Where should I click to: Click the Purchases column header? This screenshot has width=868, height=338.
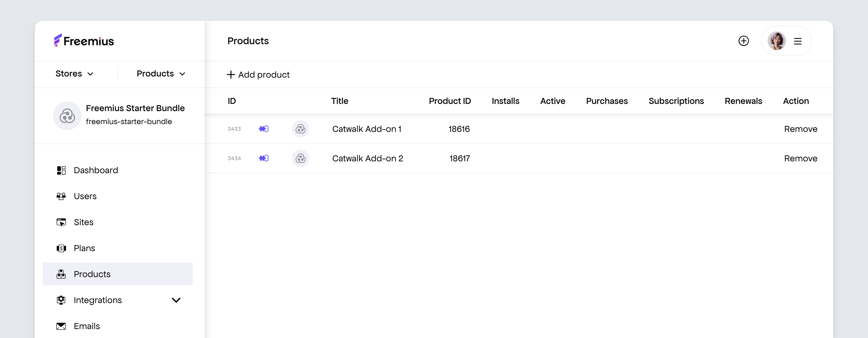coord(607,101)
